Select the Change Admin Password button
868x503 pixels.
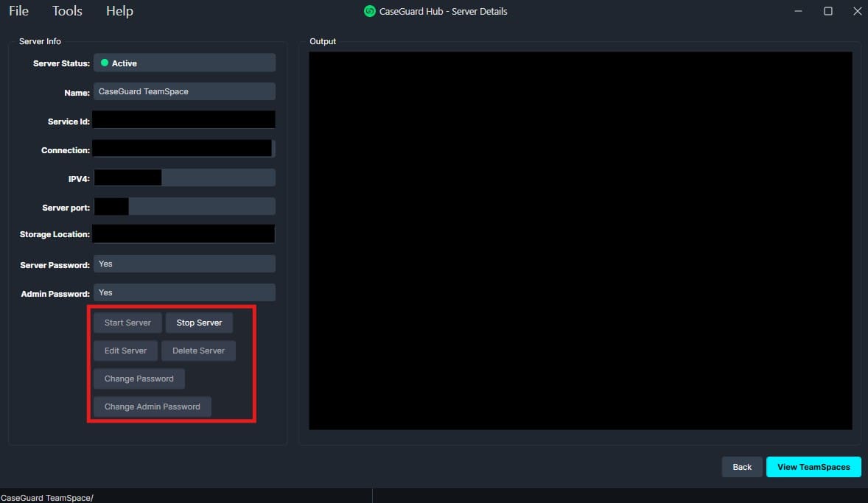point(152,407)
